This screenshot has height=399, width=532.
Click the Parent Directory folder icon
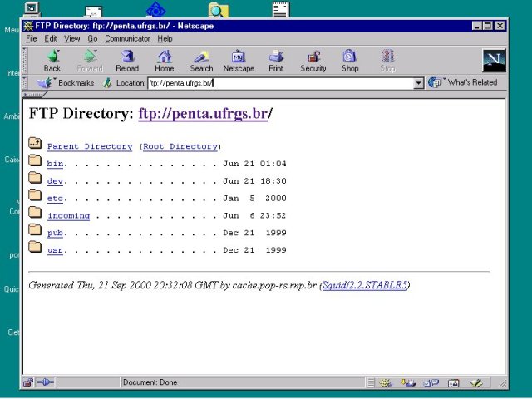pyautogui.click(x=35, y=143)
